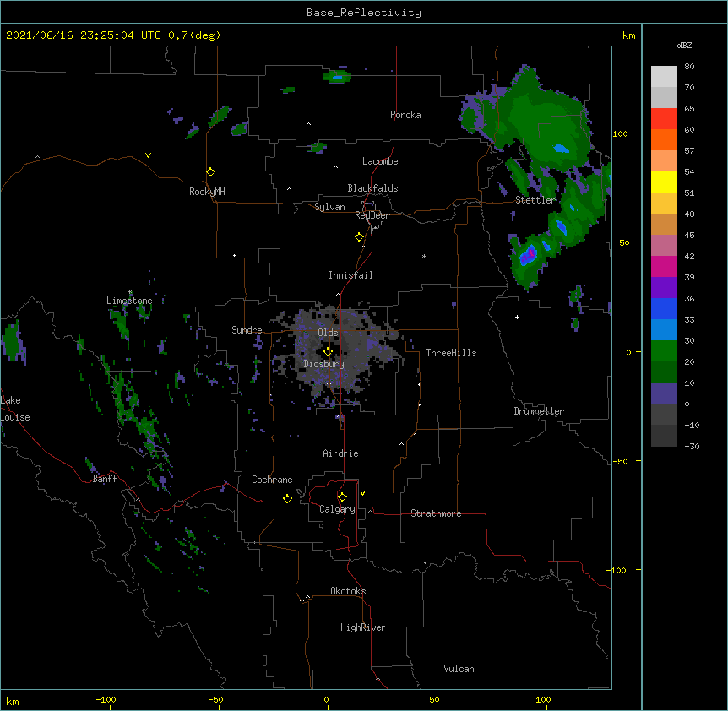Click the Base_Reflectivity title
728x711 pixels.
tap(364, 13)
